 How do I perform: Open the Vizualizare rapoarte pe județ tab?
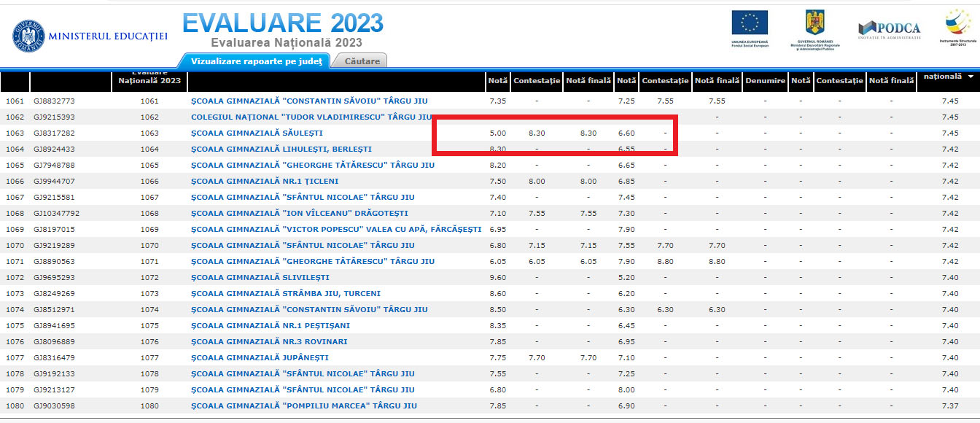(x=256, y=61)
